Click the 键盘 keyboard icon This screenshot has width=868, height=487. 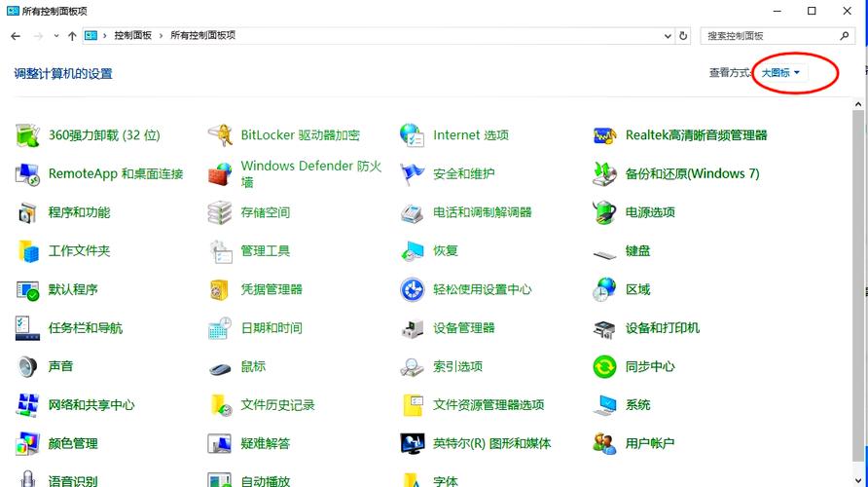pos(604,254)
